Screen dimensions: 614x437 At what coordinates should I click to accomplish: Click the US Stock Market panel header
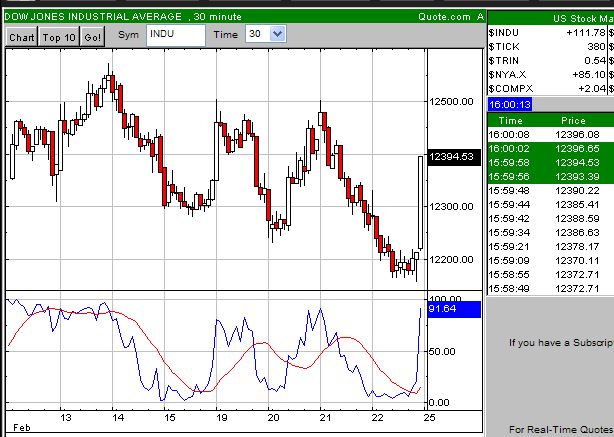575,19
